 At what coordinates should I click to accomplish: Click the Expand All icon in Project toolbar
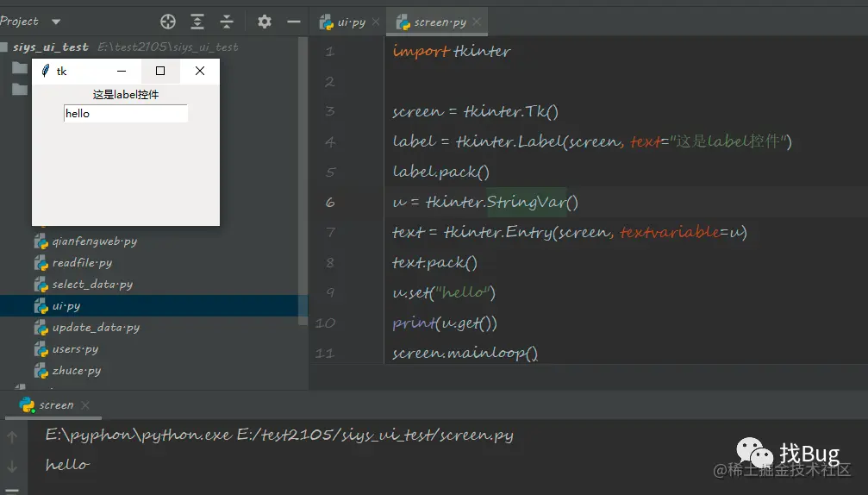pyautogui.click(x=197, y=22)
